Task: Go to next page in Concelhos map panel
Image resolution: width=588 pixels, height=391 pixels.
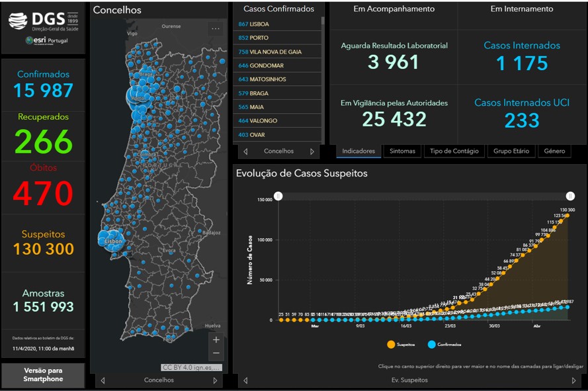Action: [215, 380]
